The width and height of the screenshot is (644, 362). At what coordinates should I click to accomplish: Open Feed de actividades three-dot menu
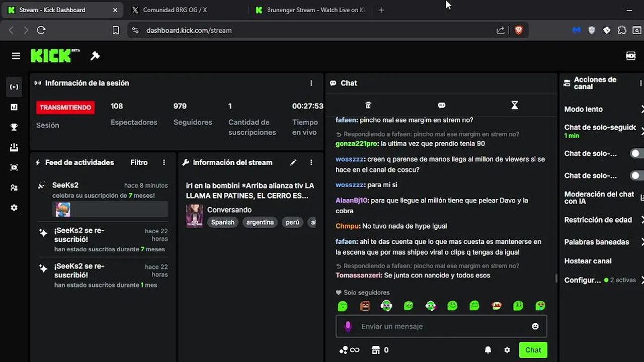[x=164, y=162]
